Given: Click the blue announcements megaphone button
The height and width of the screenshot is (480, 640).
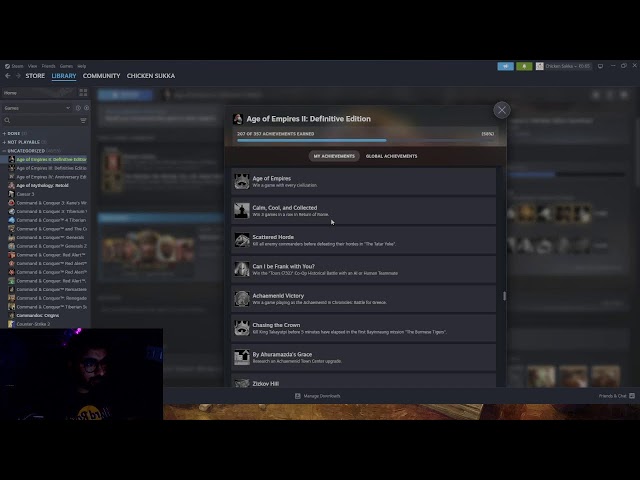Looking at the screenshot, I should (505, 66).
